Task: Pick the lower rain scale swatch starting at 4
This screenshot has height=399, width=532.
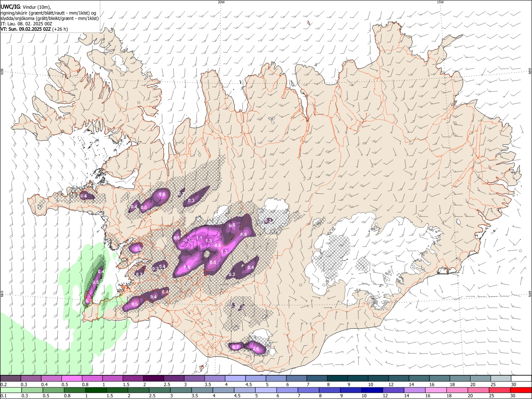Action: click(223, 390)
